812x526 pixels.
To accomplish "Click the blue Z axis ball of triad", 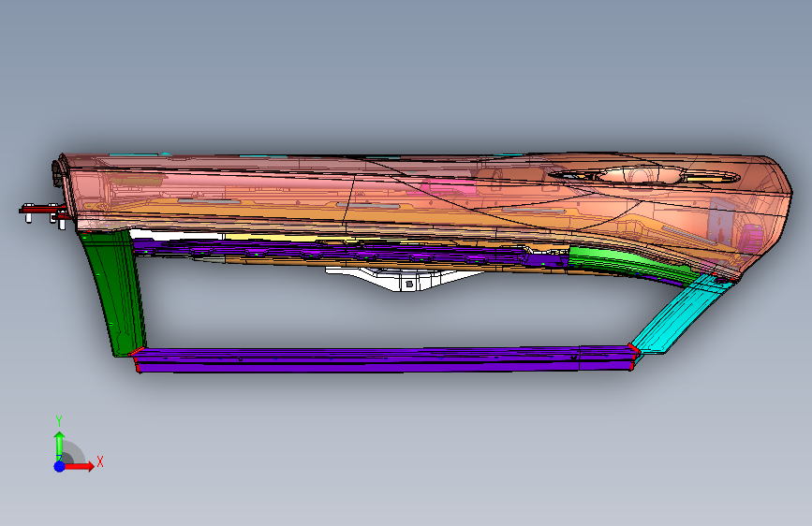I will pos(59,466).
